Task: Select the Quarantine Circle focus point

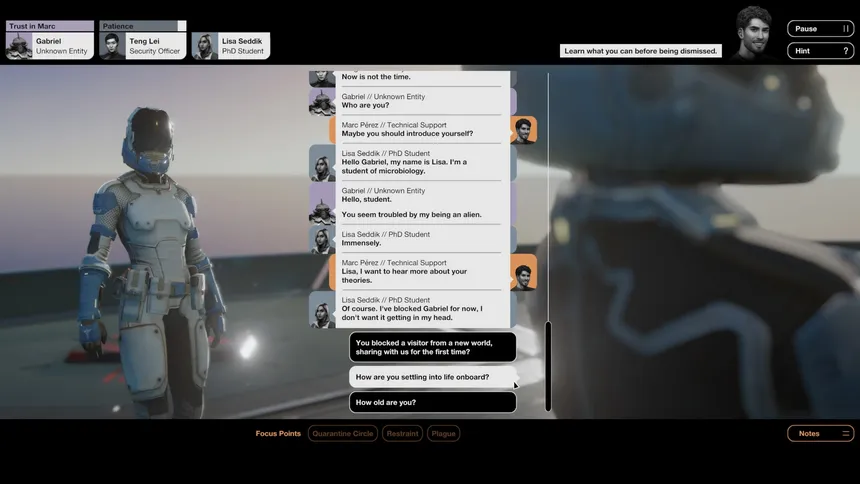Action: pos(343,434)
